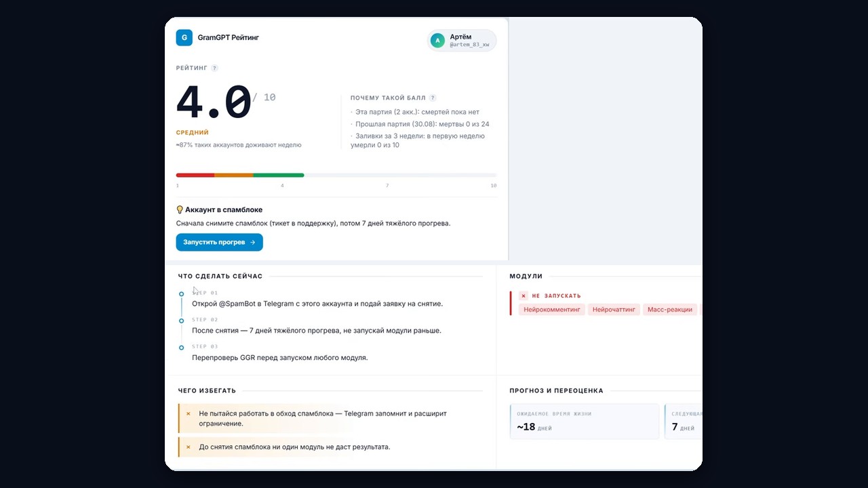The width and height of the screenshot is (868, 488).
Task: Click the "Заливки за 3 недели" reason line
Action: (418, 141)
